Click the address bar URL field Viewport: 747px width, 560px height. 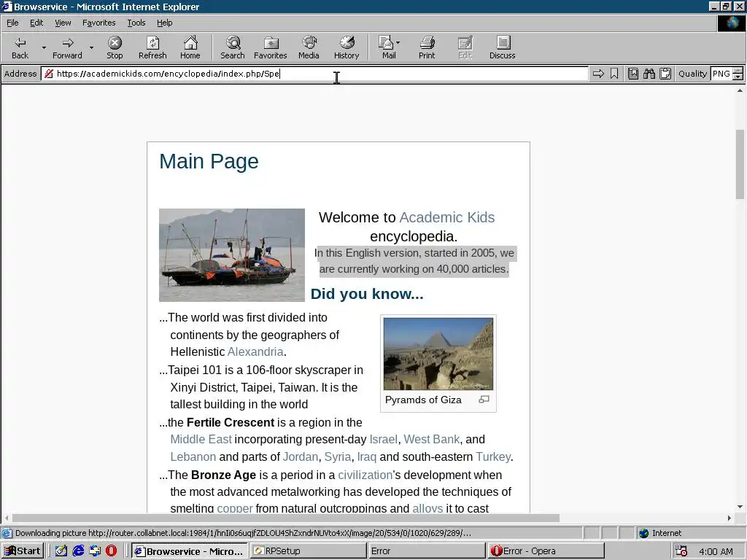coord(314,74)
